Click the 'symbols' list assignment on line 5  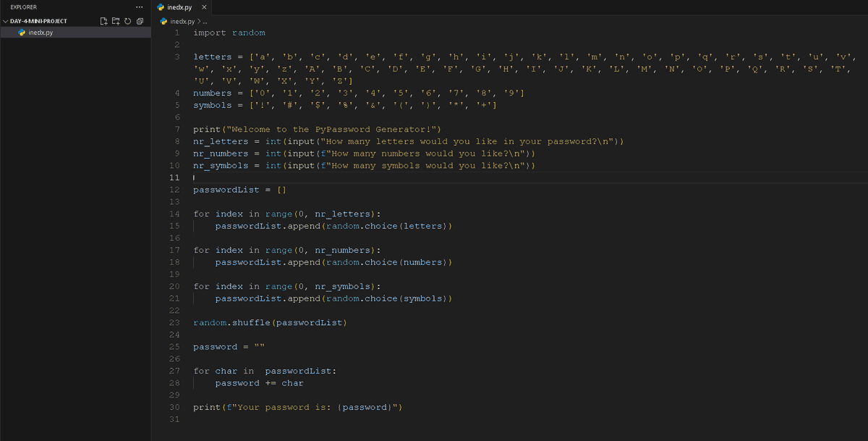coord(345,105)
